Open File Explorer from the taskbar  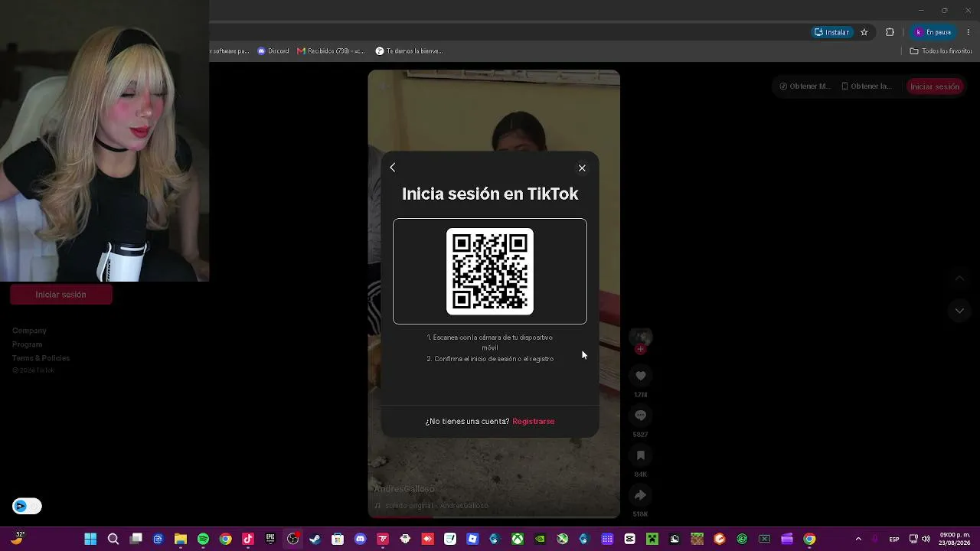pyautogui.click(x=181, y=540)
